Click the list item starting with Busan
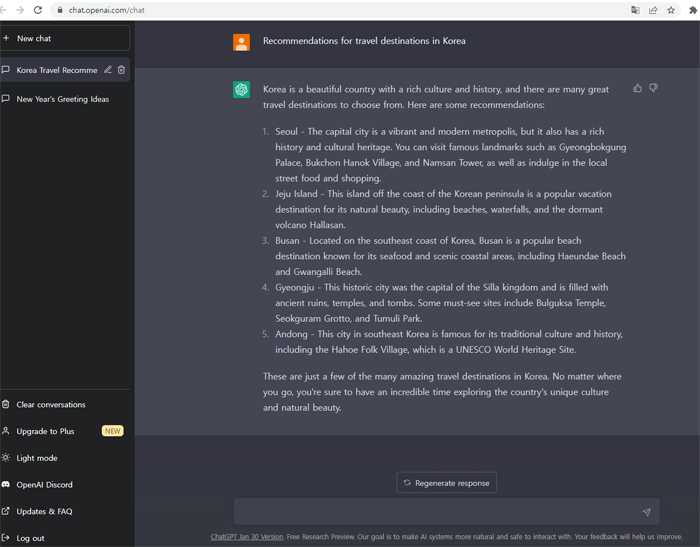 click(450, 256)
